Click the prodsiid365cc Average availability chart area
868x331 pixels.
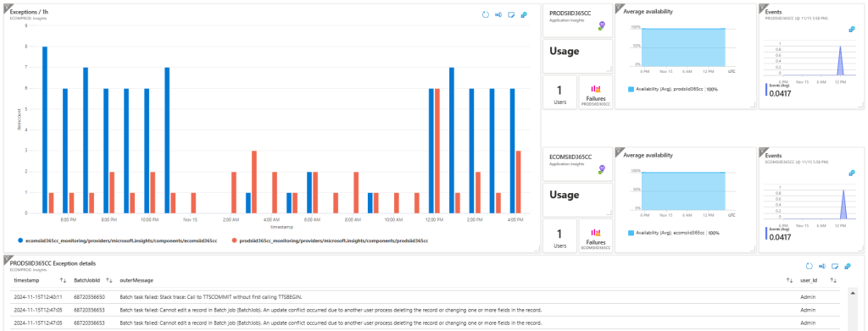683,47
